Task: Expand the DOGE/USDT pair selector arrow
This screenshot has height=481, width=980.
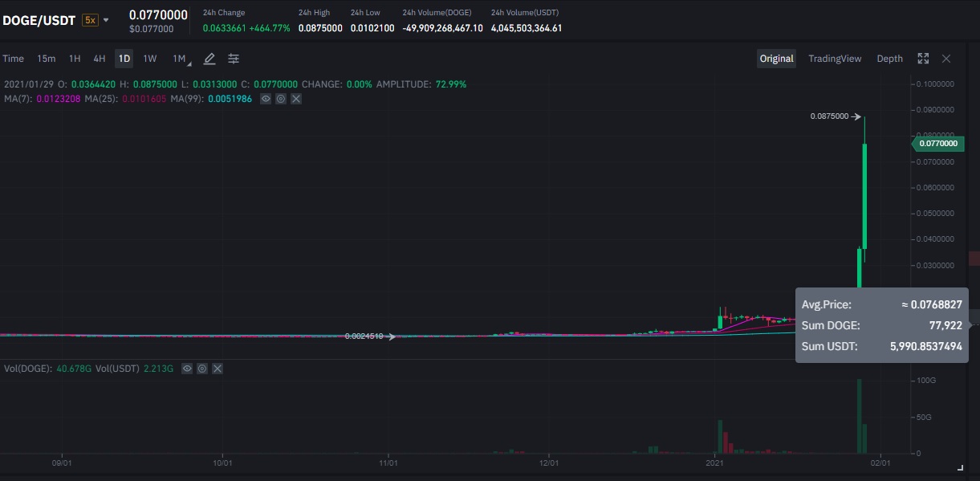Action: click(106, 20)
